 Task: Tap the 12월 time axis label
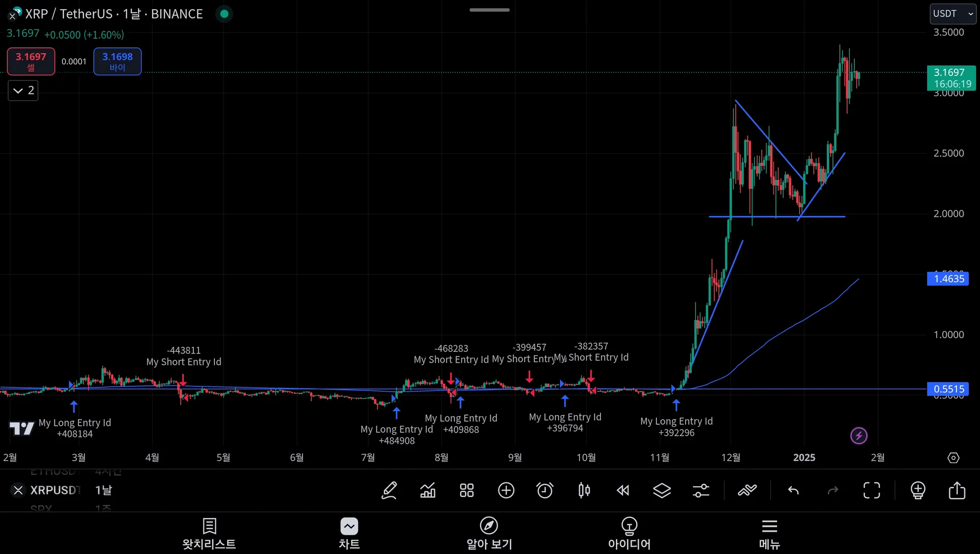point(731,458)
